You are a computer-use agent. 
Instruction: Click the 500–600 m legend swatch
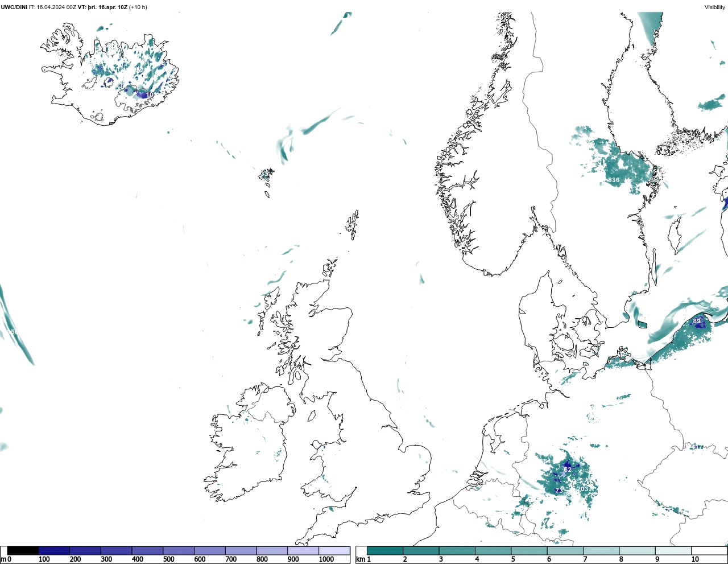(179, 551)
